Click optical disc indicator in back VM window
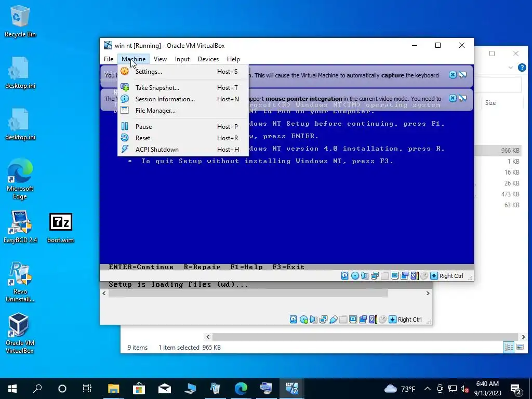Screen dimensions: 532x399 coord(303,320)
